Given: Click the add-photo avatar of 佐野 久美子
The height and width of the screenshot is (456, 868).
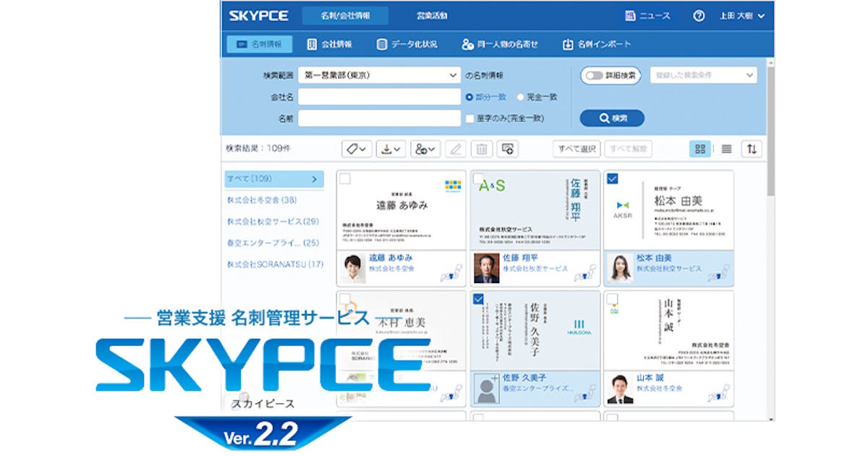Looking at the screenshot, I should [486, 389].
